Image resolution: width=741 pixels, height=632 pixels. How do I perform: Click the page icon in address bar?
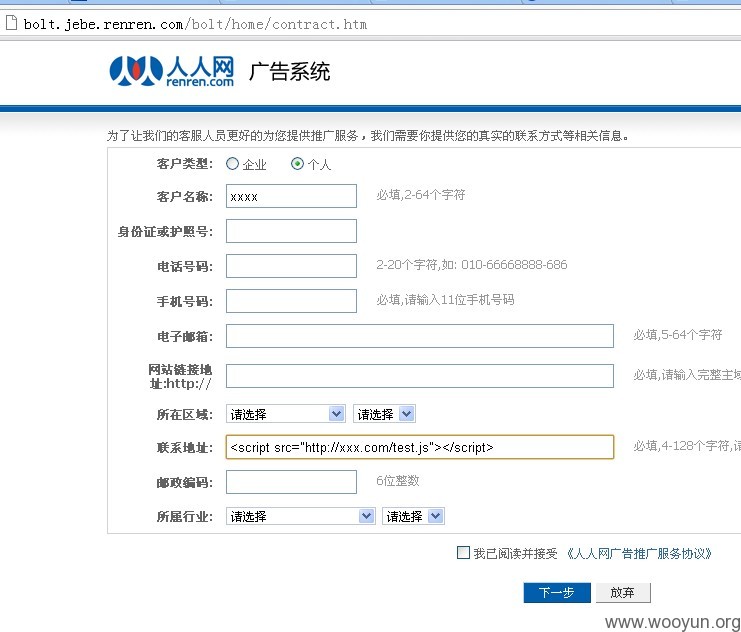coord(11,23)
